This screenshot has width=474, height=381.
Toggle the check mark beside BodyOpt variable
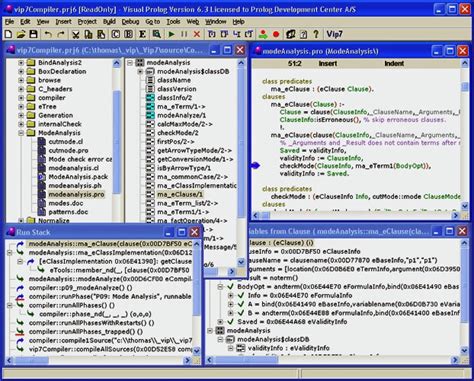pos(230,286)
